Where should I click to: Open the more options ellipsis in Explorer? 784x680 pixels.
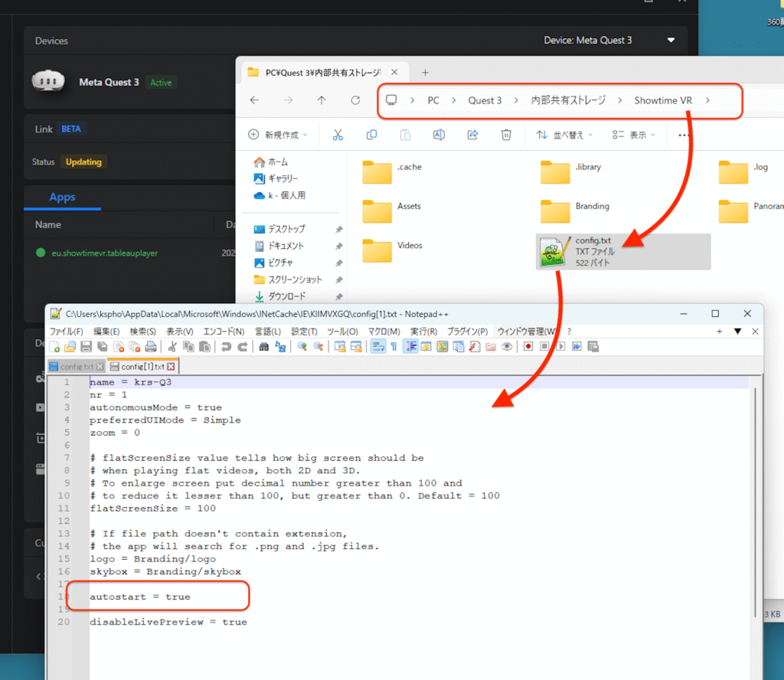pyautogui.click(x=684, y=135)
